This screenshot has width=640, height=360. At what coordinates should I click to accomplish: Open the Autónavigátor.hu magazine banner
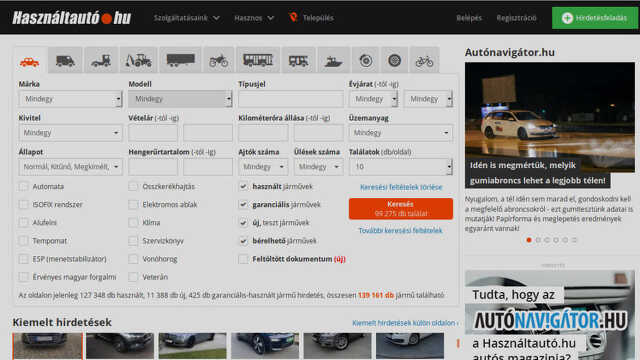click(x=549, y=315)
